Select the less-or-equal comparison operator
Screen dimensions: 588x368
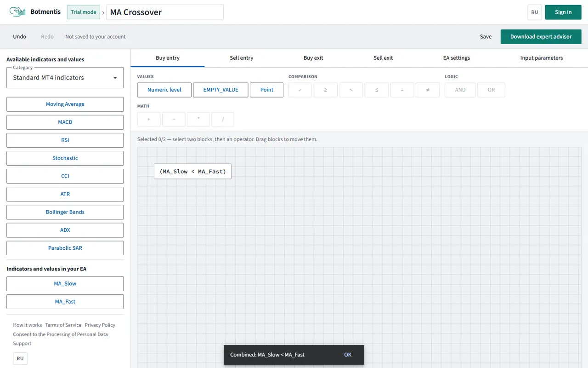pos(377,90)
